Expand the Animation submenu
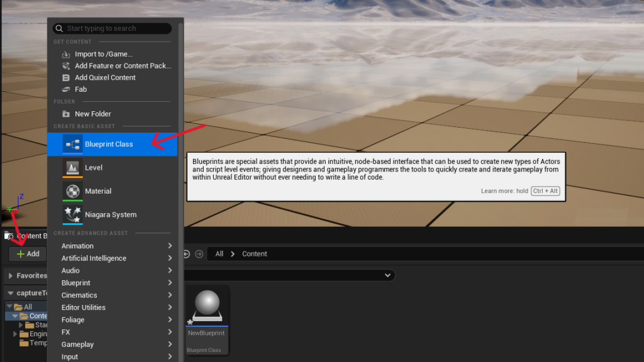The image size is (644, 362). [112, 246]
